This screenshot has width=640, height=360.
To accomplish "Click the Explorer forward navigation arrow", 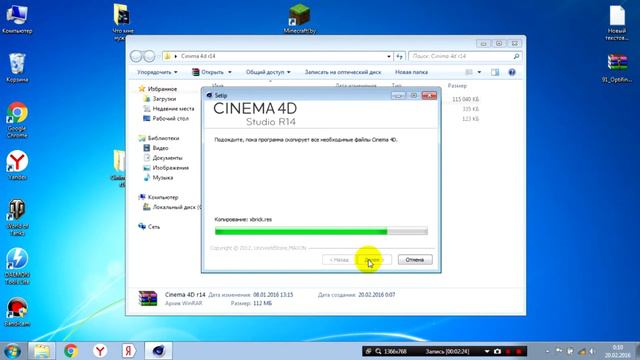I will [x=149, y=56].
